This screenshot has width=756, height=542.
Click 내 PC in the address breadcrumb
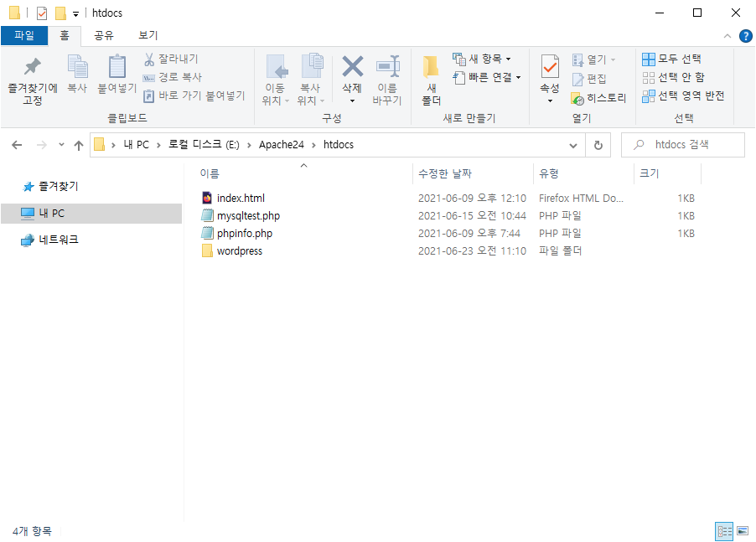137,145
